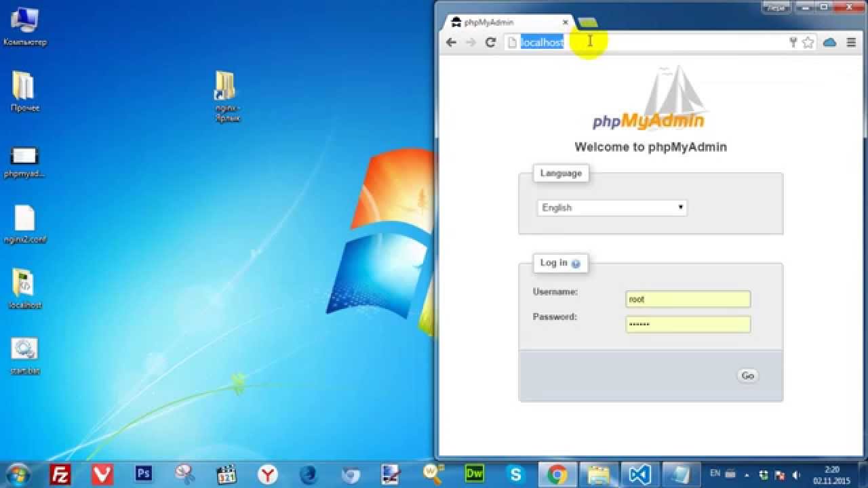Image resolution: width=868 pixels, height=488 pixels.
Task: Open the Computer desktop icon
Action: (x=24, y=26)
